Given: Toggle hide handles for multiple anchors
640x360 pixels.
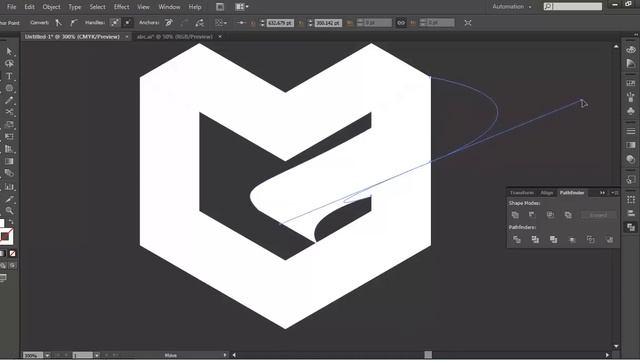Looking at the screenshot, I should tap(128, 23).
